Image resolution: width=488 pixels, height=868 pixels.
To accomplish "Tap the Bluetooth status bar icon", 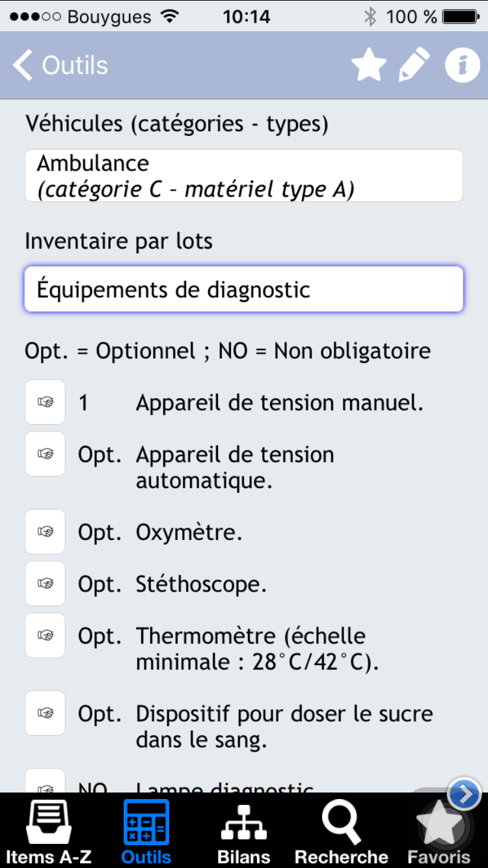I will coord(370,16).
